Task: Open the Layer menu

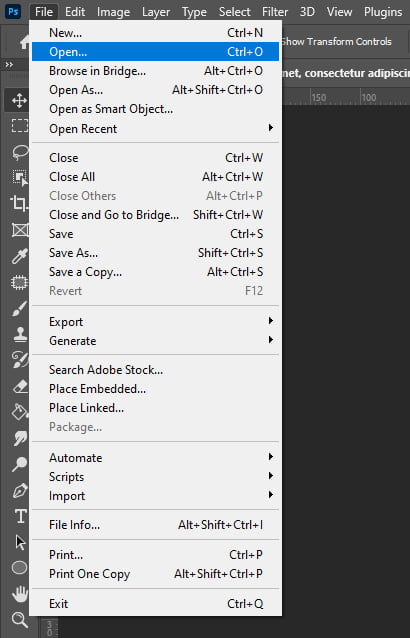Action: pos(156,12)
